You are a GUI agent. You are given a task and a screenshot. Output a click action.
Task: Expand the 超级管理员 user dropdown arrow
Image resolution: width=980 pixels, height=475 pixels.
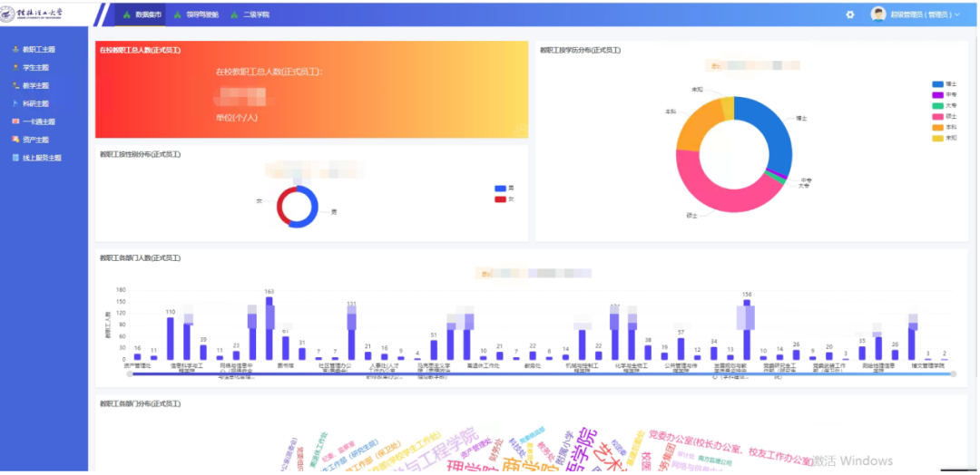tap(955, 15)
